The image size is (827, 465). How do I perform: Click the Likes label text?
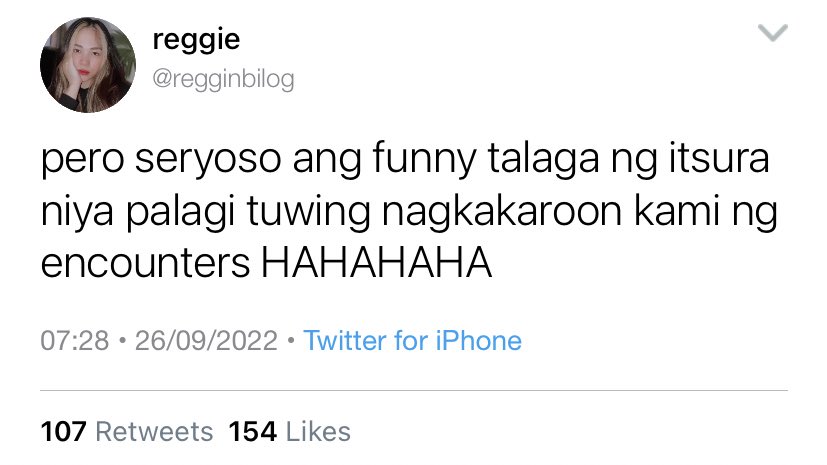tap(318, 431)
